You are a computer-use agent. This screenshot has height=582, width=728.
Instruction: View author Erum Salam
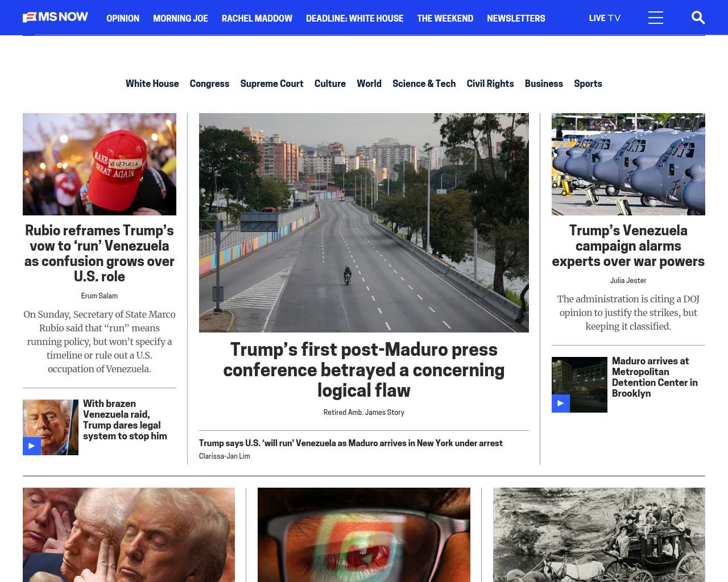click(100, 296)
